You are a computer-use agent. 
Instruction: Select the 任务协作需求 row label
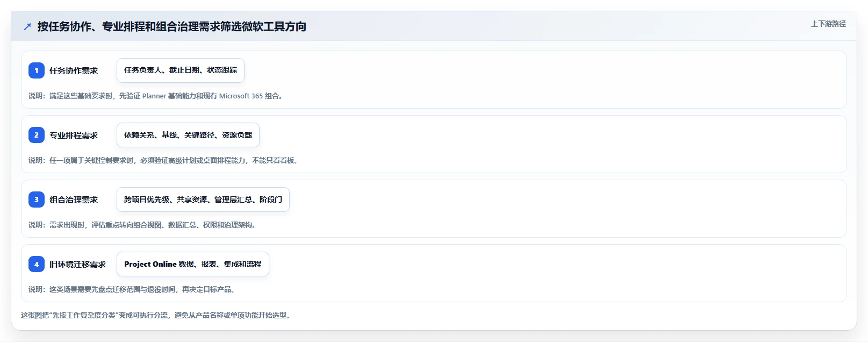pyautogui.click(x=74, y=70)
